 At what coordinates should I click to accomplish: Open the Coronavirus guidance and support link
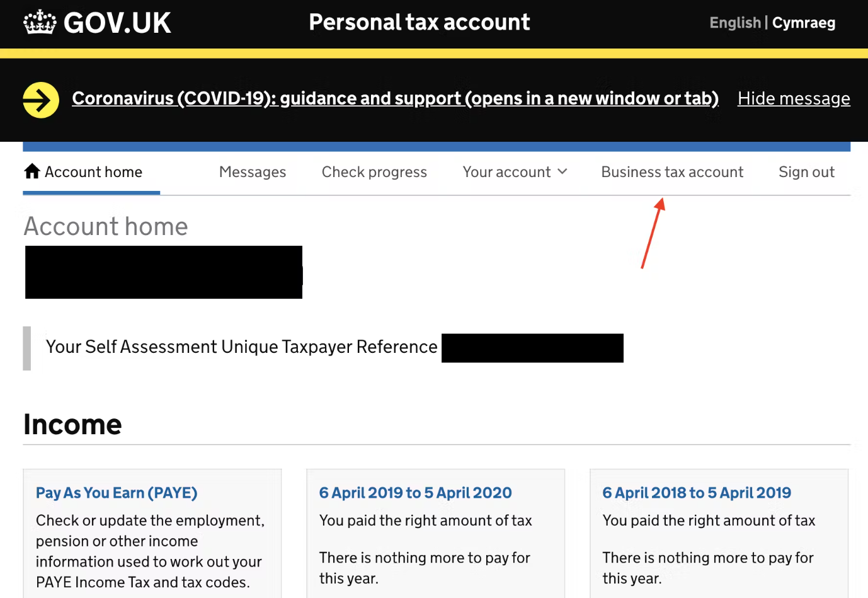[x=395, y=99]
